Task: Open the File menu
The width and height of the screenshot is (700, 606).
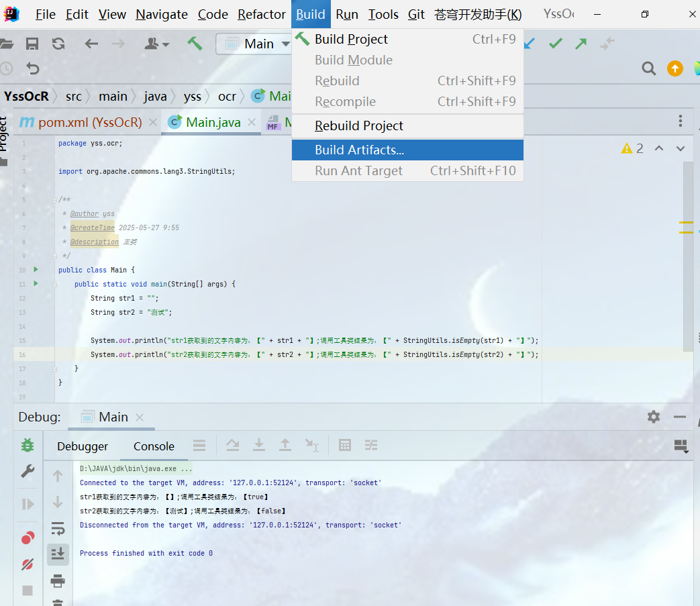Action: 46,14
